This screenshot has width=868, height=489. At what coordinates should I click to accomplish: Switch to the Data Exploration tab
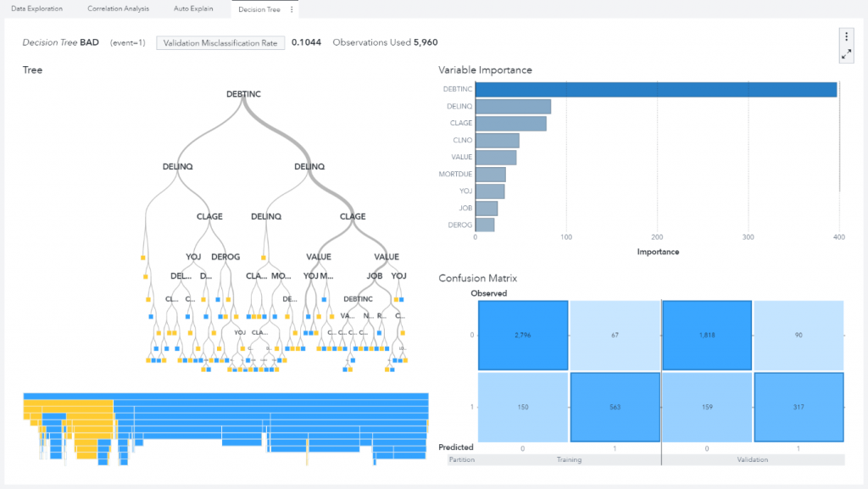point(36,9)
